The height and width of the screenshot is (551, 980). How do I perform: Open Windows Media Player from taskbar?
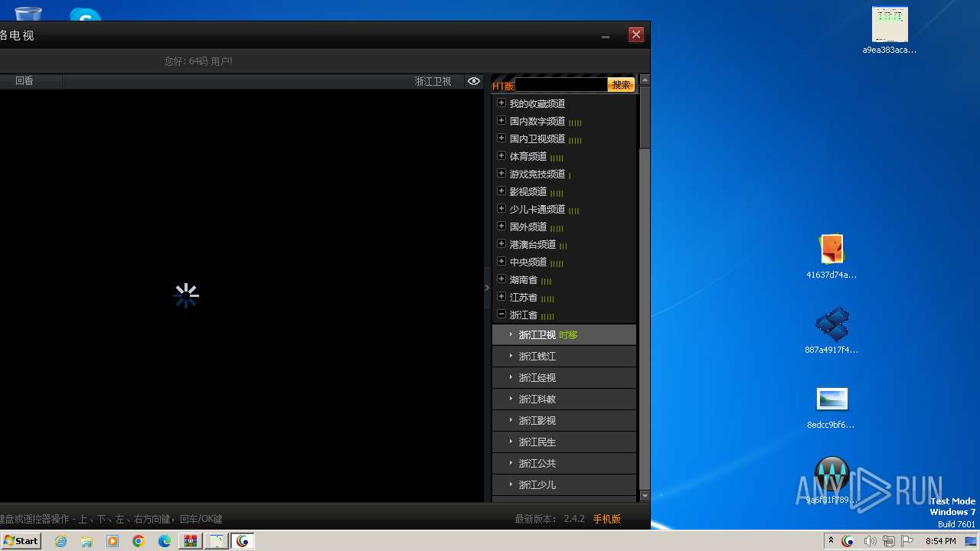[x=113, y=541]
